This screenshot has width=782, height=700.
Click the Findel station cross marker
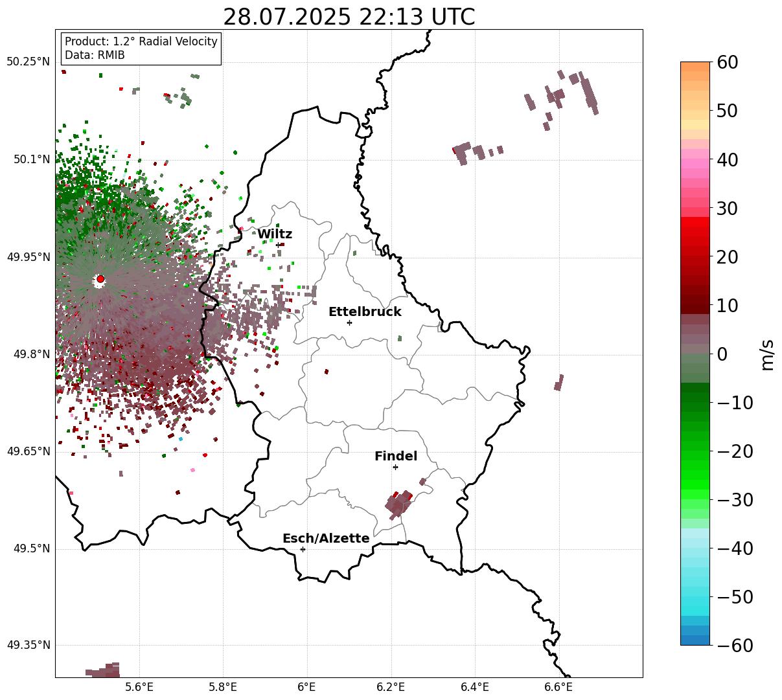coord(395,467)
